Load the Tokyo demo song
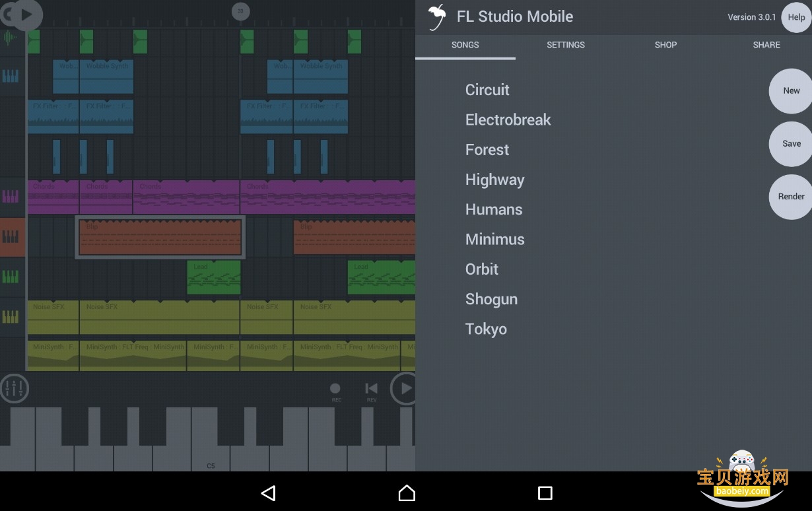Image resolution: width=812 pixels, height=511 pixels. [486, 329]
